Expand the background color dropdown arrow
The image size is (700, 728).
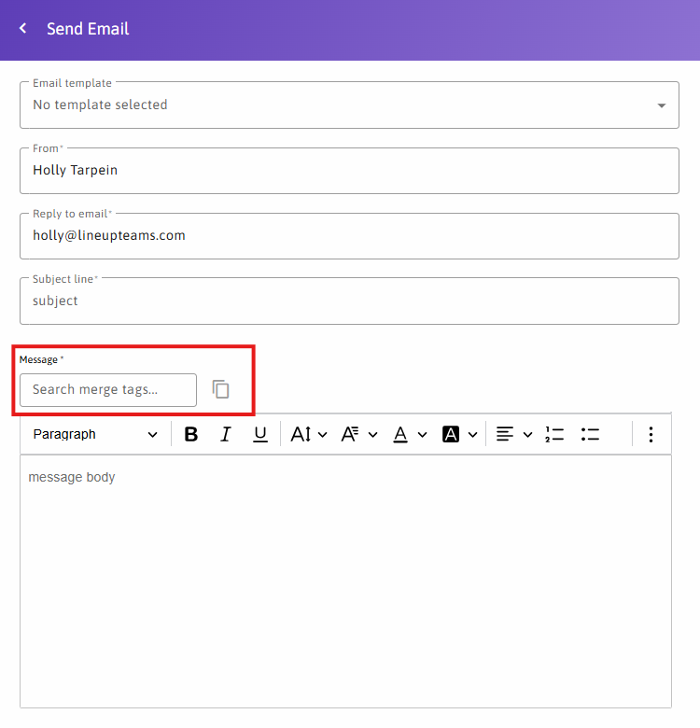point(472,435)
